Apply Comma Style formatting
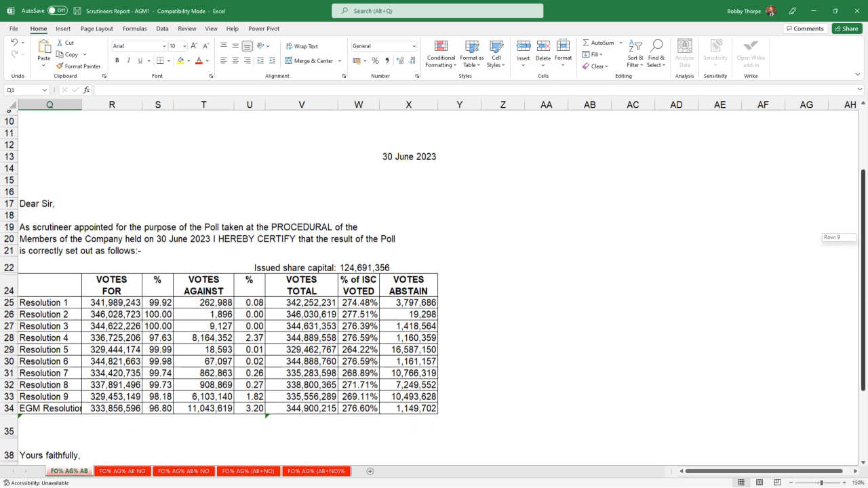This screenshot has height=488, width=868. [387, 60]
